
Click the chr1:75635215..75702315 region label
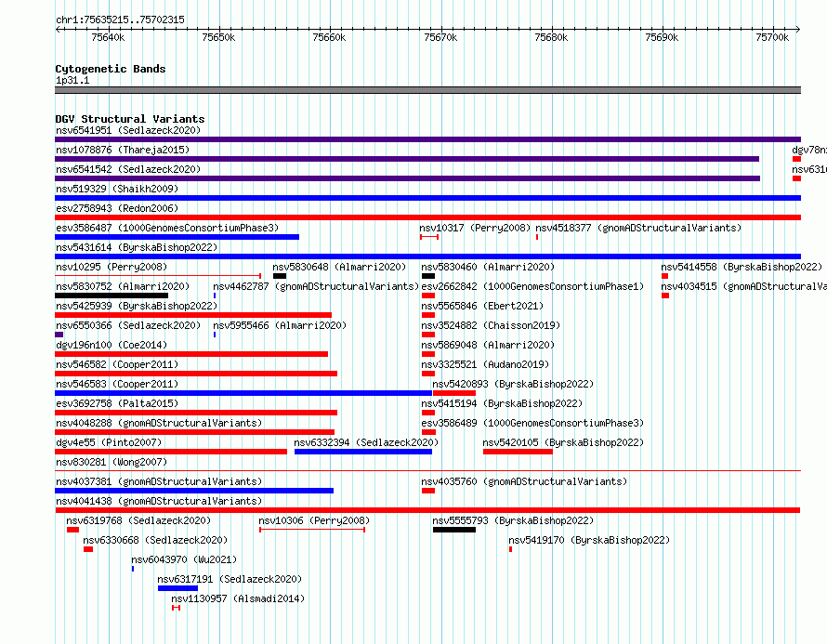pyautogui.click(x=120, y=20)
